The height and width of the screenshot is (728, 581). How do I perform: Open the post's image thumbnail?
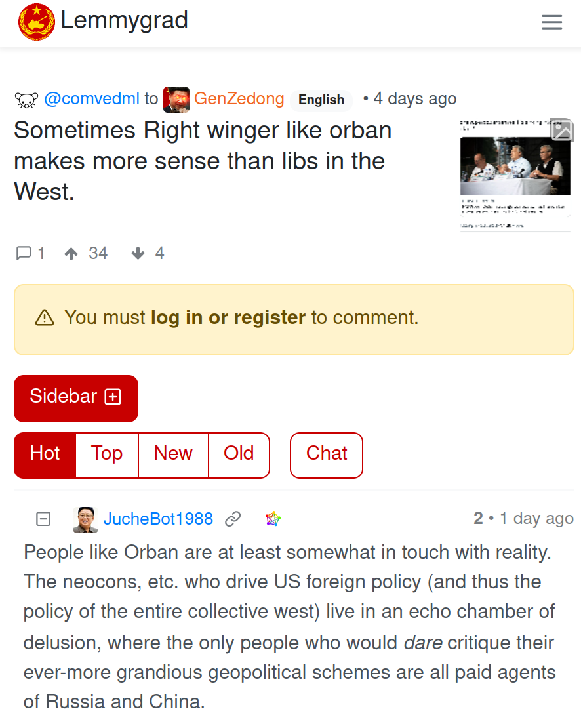515,174
